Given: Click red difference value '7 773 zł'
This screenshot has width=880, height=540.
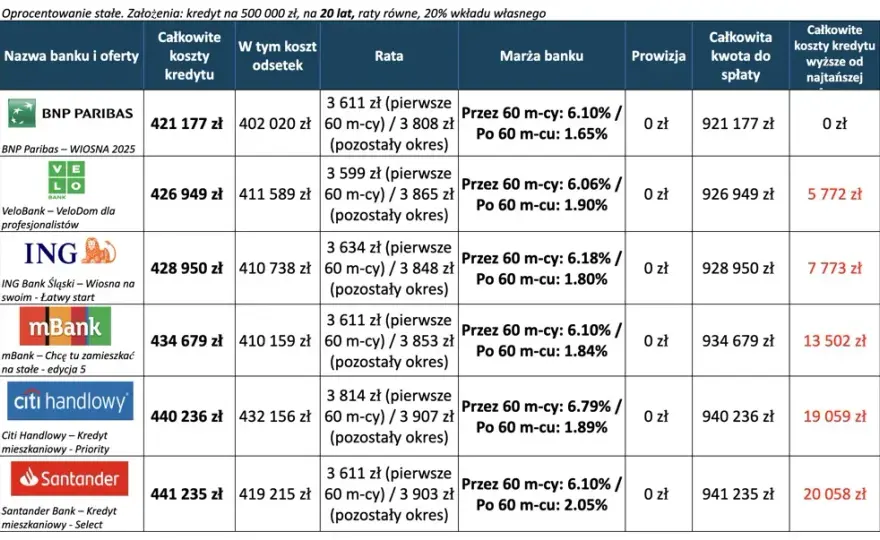Looking at the screenshot, I should [x=835, y=268].
